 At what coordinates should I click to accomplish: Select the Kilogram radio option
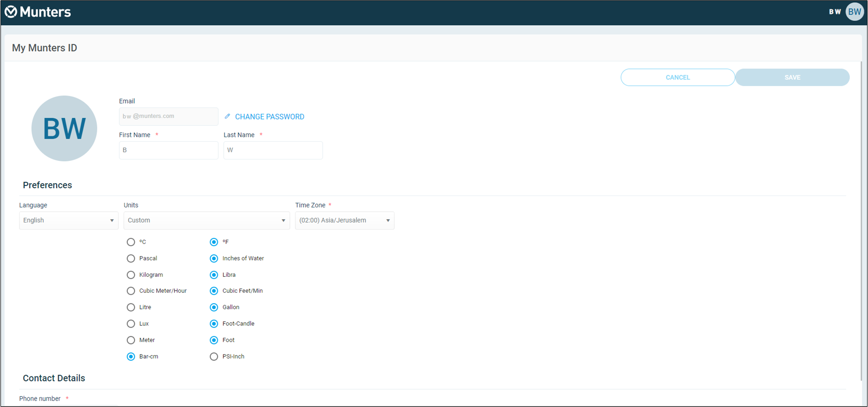(131, 275)
